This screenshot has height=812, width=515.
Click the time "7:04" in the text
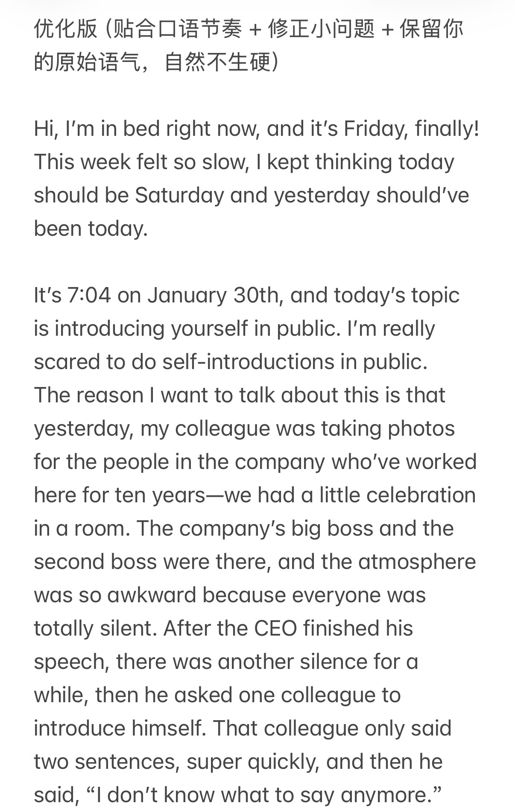pos(89,296)
